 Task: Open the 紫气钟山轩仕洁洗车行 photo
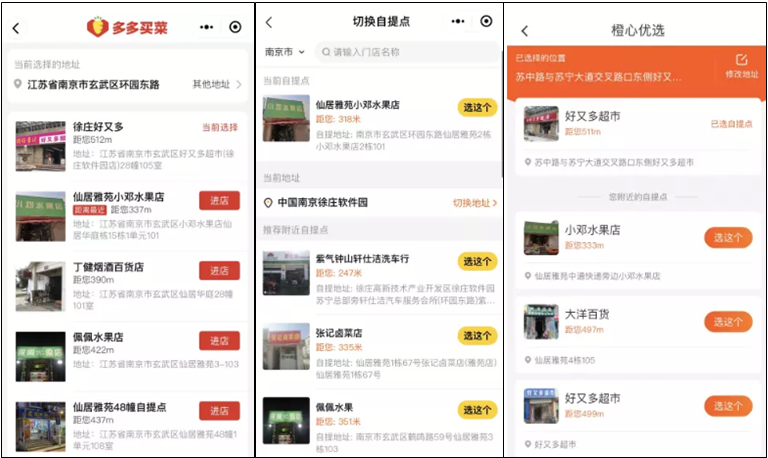286,273
